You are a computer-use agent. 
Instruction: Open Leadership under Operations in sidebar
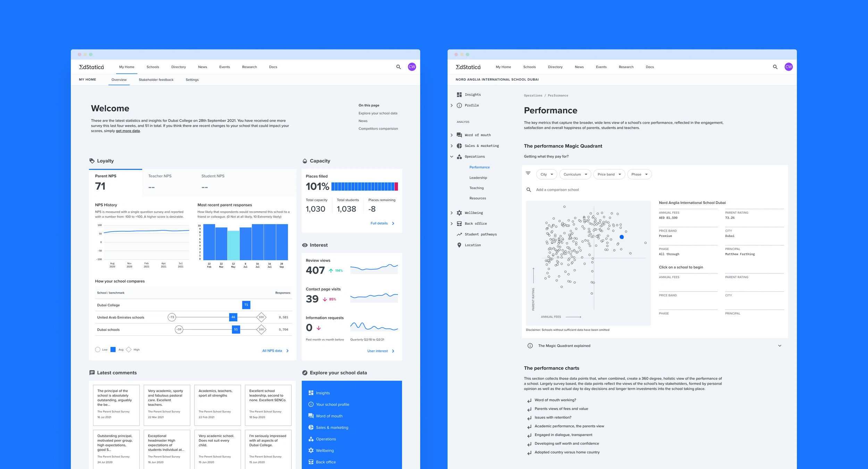point(478,178)
